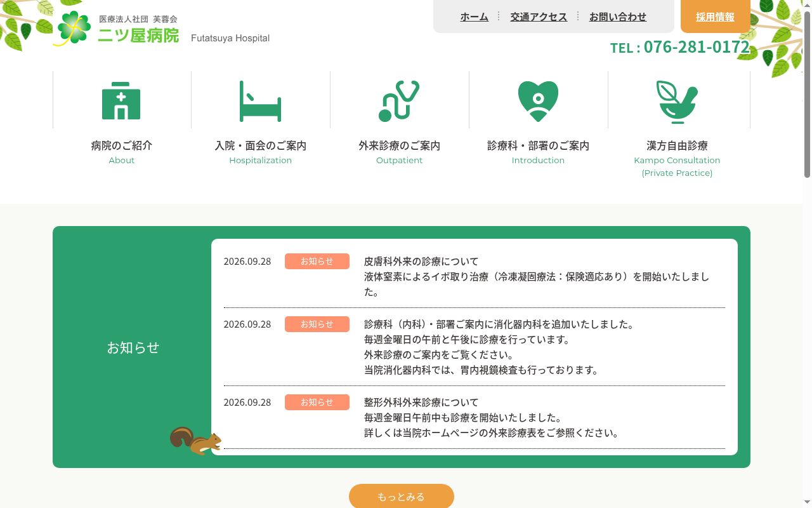
Task: Click the 病院のご紹介 menu label
Action: (122, 145)
